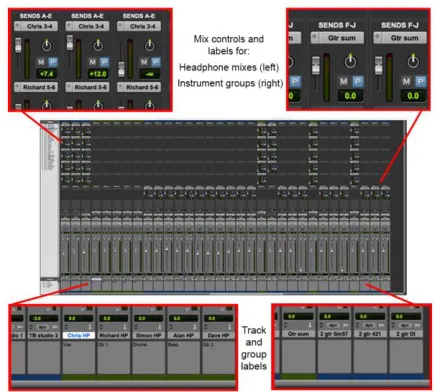Open the Richard 5-6 send selector below +7.4

click(36, 87)
